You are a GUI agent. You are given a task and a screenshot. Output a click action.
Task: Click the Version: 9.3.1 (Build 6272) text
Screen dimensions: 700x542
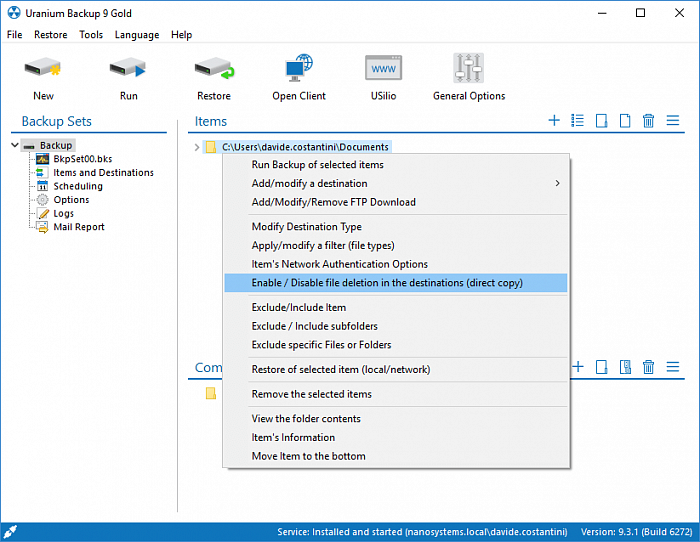tap(636, 532)
